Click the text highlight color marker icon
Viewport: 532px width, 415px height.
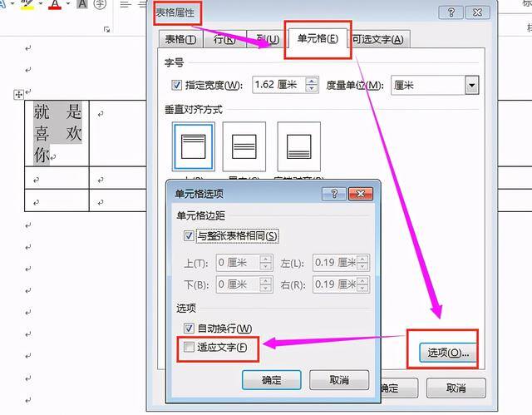click(x=27, y=4)
